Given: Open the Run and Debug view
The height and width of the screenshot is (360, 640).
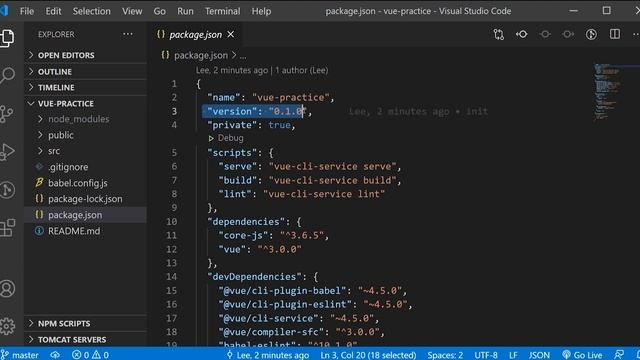Looking at the screenshot, I should click(x=7, y=151).
